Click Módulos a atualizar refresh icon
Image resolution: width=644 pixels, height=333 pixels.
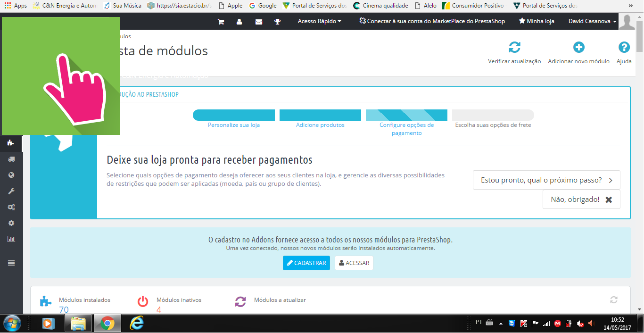tap(240, 301)
